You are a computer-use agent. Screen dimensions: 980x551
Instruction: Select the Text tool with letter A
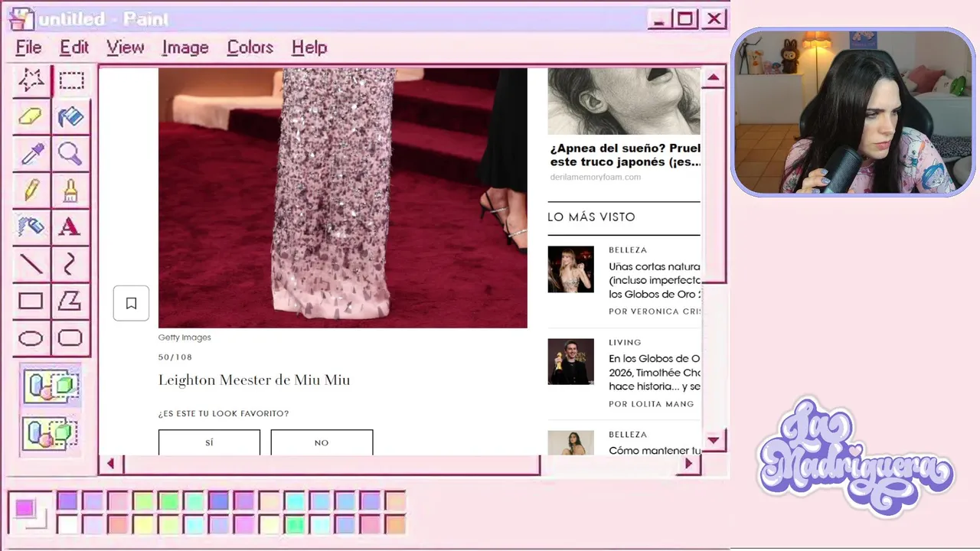(71, 227)
